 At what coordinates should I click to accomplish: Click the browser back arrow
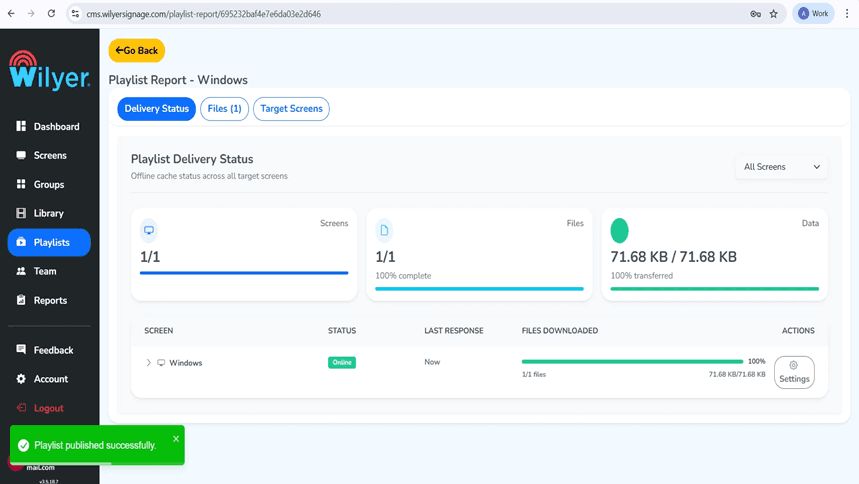click(11, 14)
